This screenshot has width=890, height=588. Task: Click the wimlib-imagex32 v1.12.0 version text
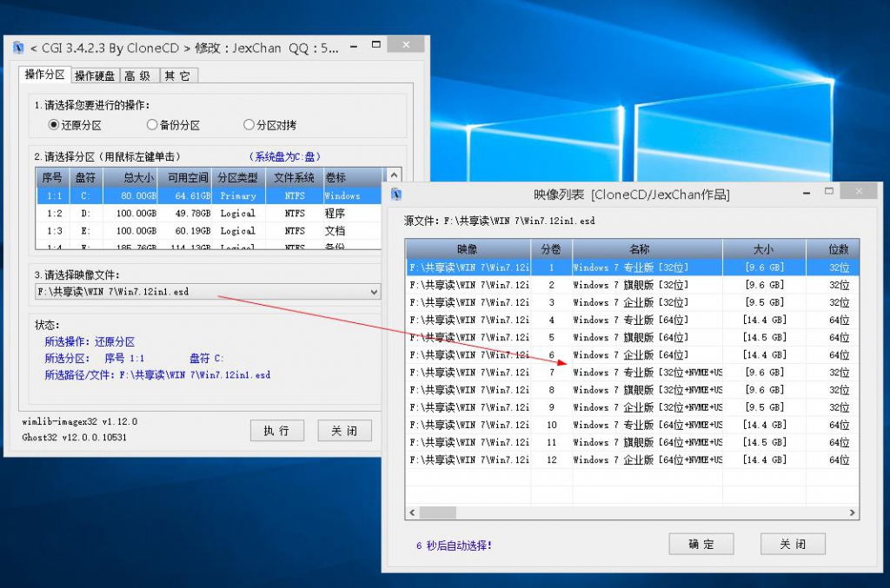click(x=79, y=422)
